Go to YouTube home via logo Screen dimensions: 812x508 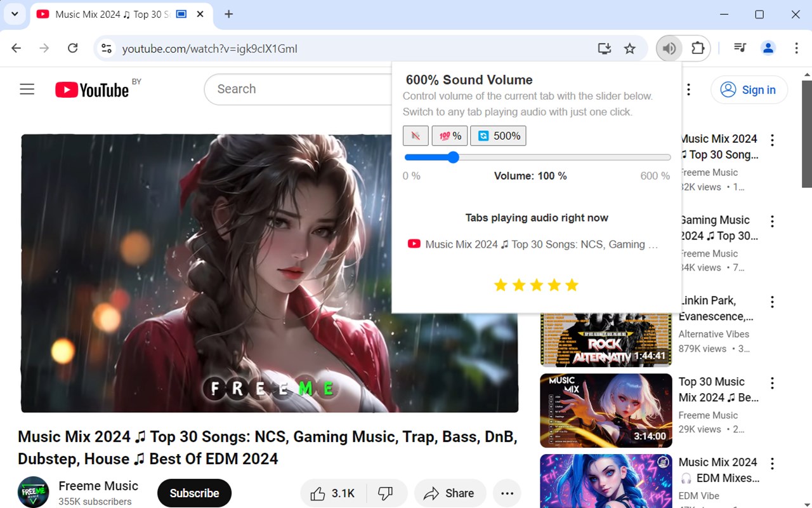(x=92, y=90)
